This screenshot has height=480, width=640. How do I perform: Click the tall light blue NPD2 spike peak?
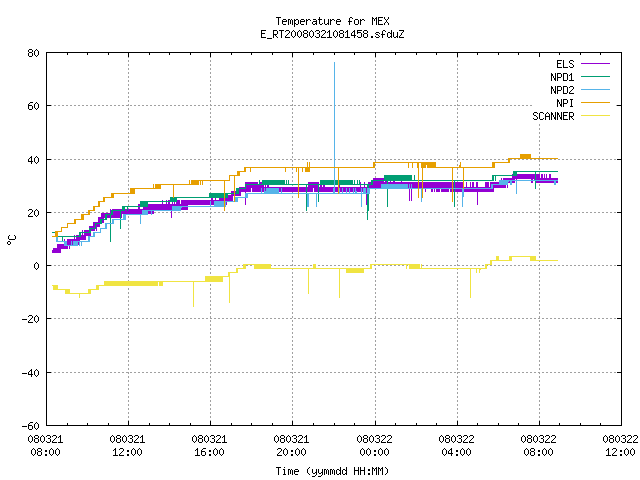(335, 63)
